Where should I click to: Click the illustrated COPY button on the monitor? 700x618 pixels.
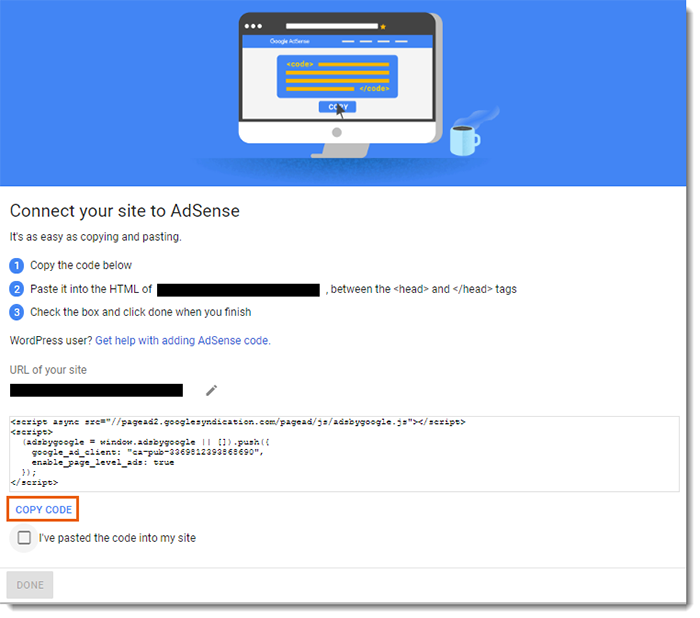point(337,107)
